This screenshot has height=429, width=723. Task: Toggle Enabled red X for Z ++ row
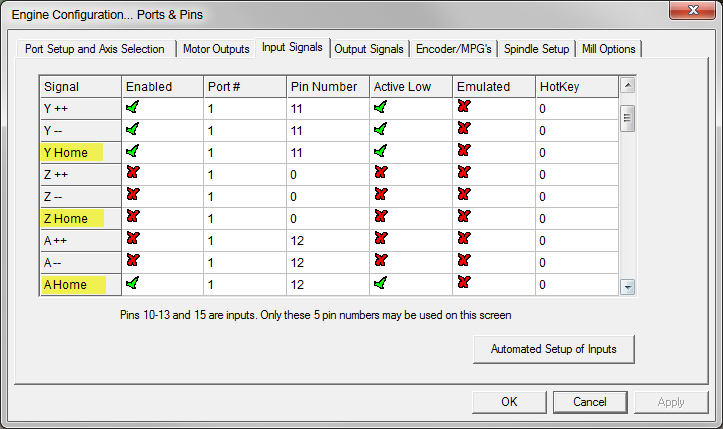pyautogui.click(x=133, y=173)
